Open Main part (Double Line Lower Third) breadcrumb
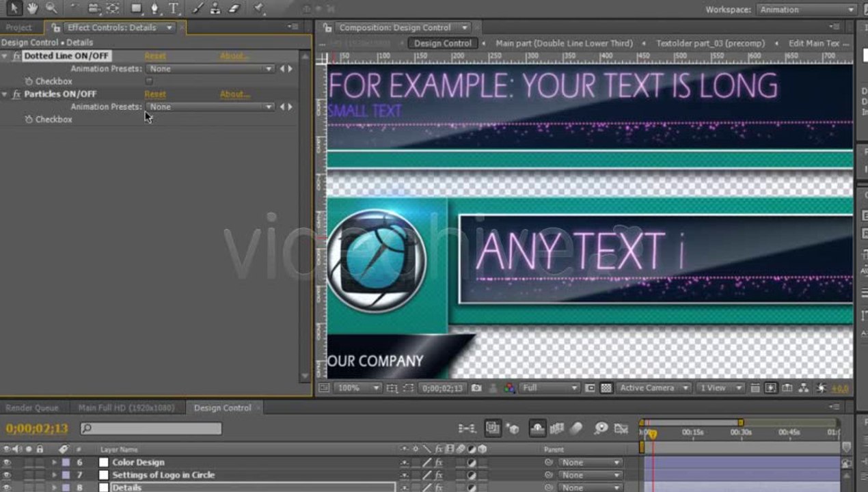This screenshot has height=492, width=868. click(x=565, y=43)
